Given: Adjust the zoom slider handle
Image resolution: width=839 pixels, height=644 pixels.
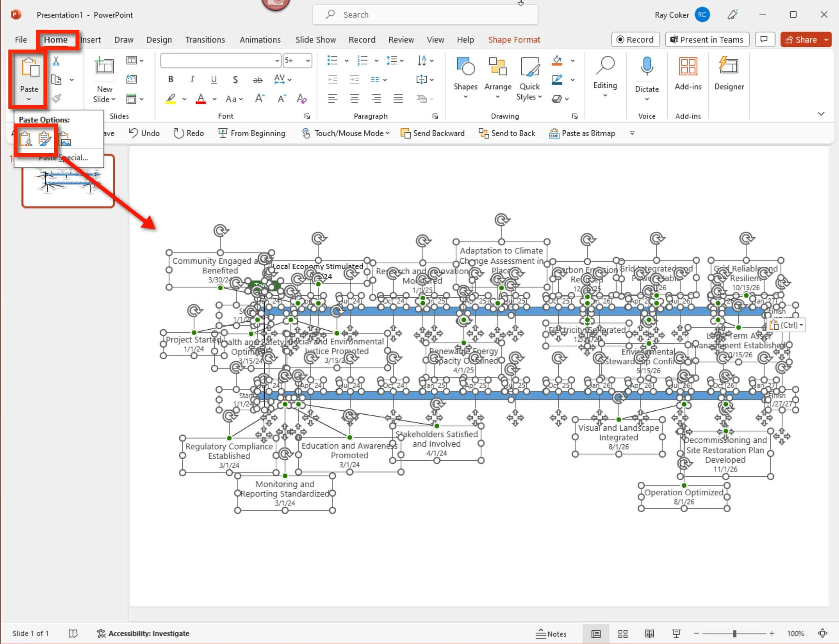Looking at the screenshot, I should [734, 634].
